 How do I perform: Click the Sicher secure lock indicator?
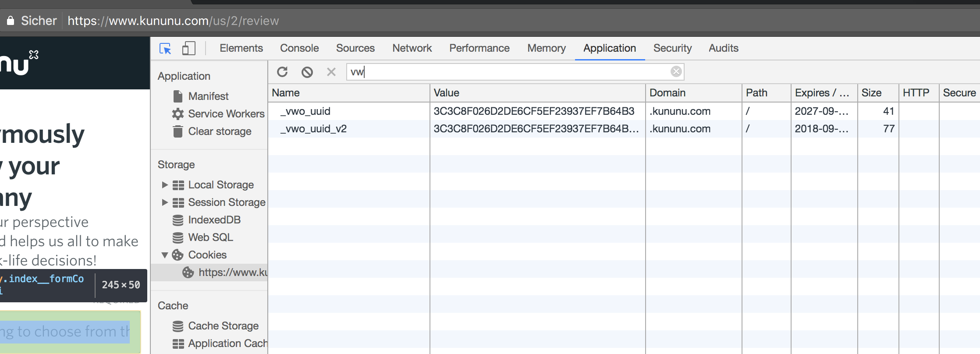coord(32,21)
